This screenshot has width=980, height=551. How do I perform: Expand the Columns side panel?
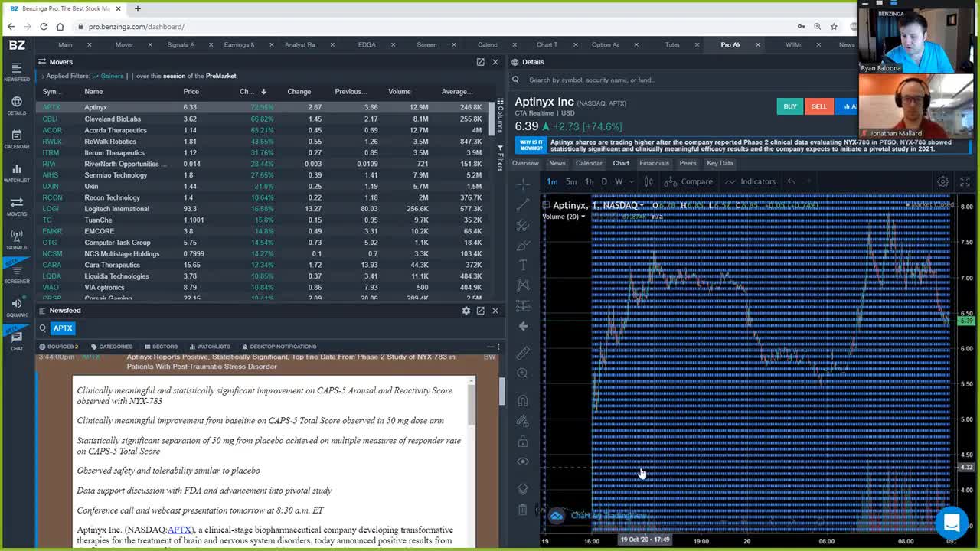click(501, 116)
